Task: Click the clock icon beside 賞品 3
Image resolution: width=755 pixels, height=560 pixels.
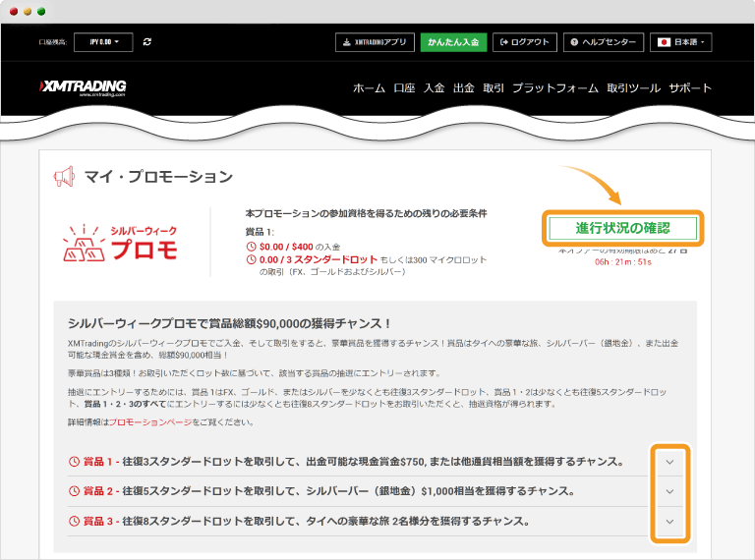Action: tap(74, 522)
